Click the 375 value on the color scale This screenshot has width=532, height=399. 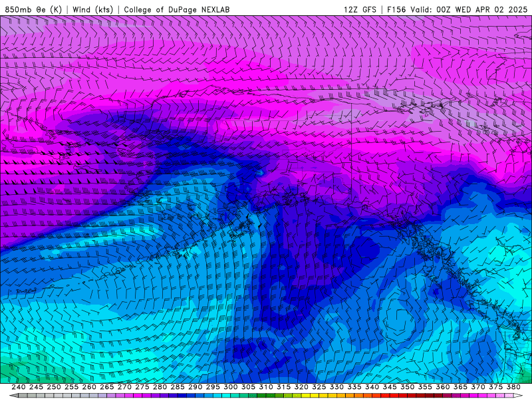495,387
